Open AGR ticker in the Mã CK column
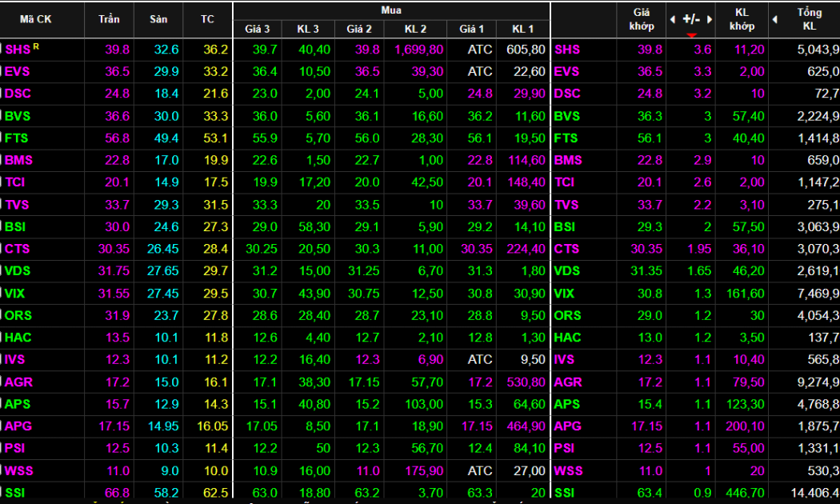 tap(18, 382)
